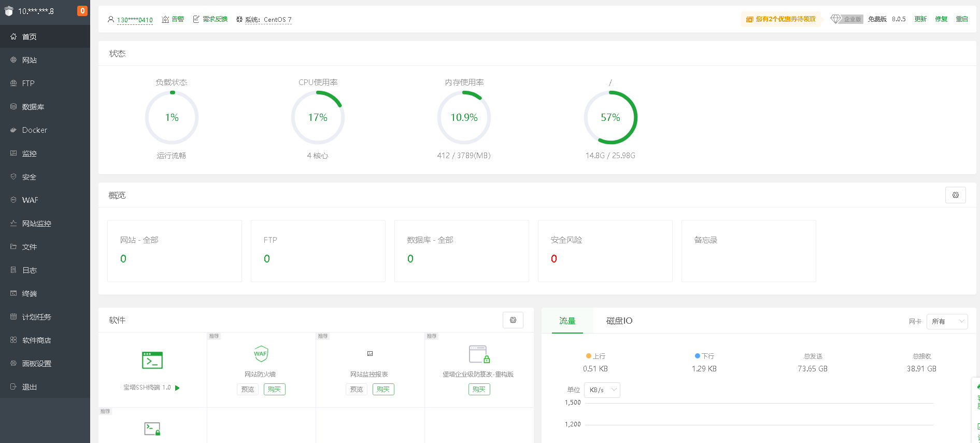The image size is (980, 443).
Task: Open 软件商店 in the sidebar menu
Action: coord(36,340)
